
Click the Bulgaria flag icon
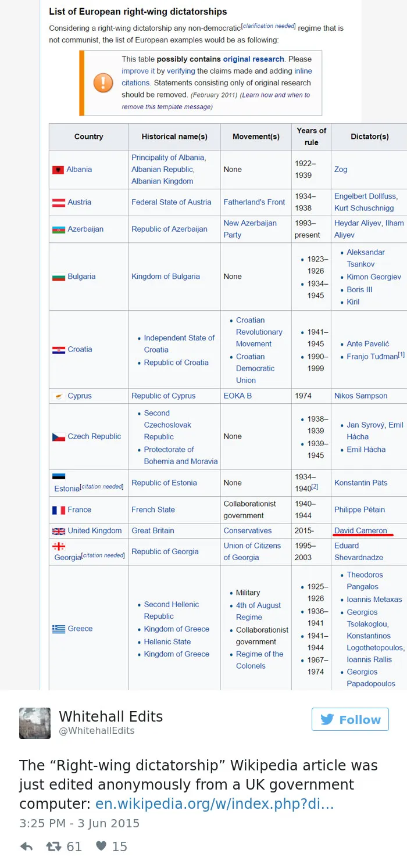point(58,277)
